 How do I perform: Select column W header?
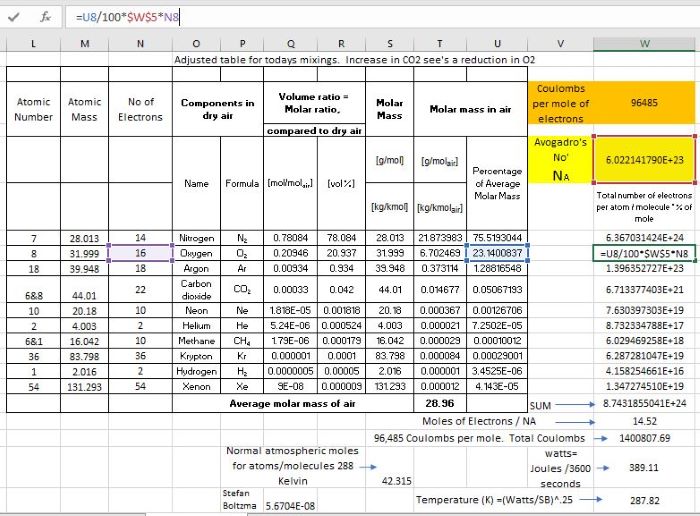coord(645,44)
